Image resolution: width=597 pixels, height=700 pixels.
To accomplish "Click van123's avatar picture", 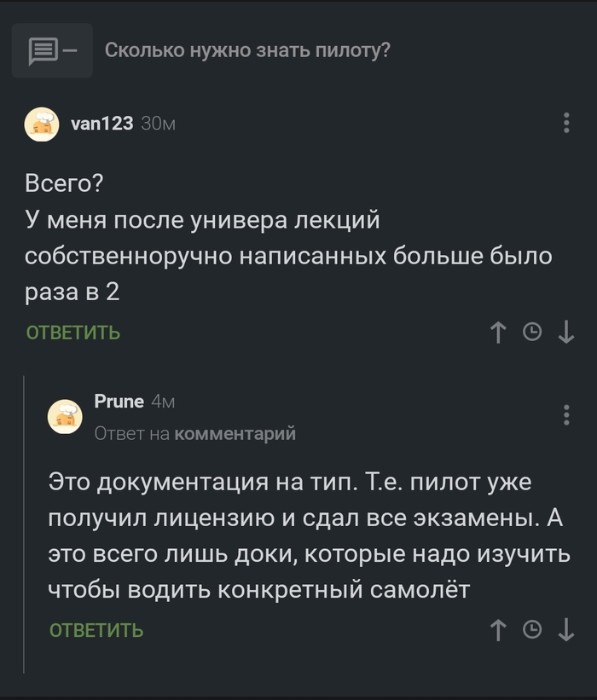I will (42, 124).
